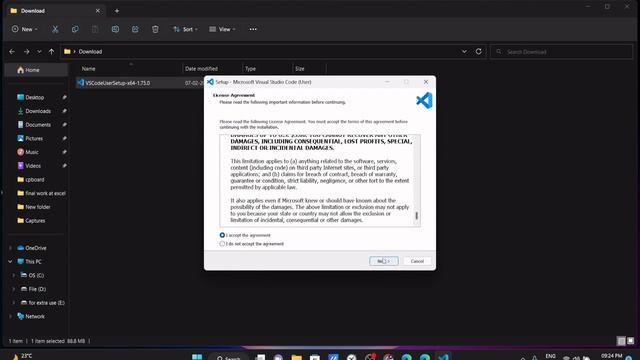640x360 pixels.
Task: Open the Sort dropdown in File Explorer
Action: tap(185, 29)
